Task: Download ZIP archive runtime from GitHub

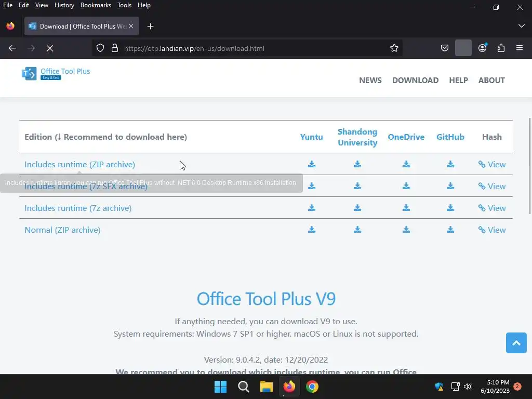Action: click(450, 164)
